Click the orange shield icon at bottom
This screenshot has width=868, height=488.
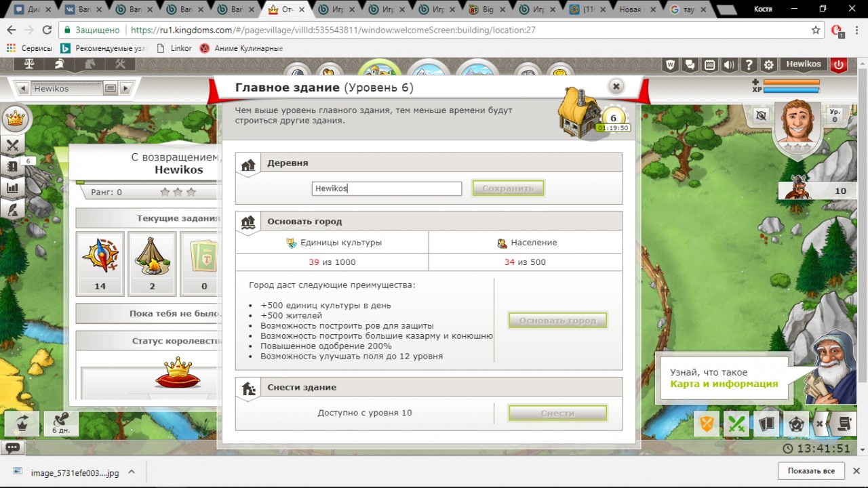click(x=707, y=424)
